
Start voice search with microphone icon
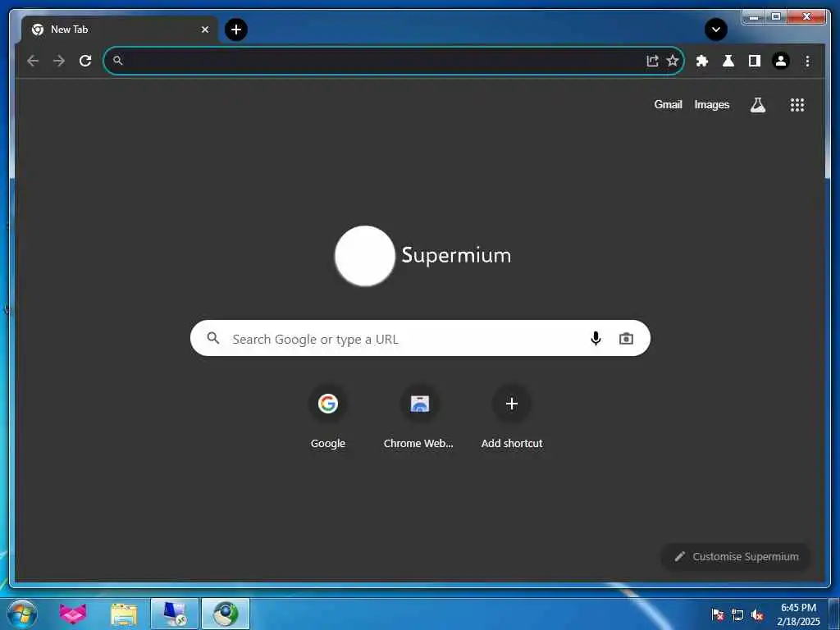click(x=596, y=338)
